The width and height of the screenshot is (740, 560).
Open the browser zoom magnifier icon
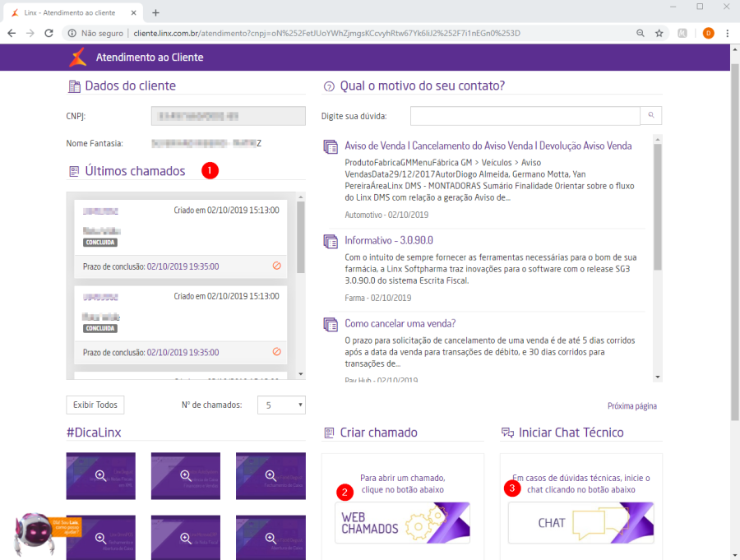pyautogui.click(x=641, y=33)
